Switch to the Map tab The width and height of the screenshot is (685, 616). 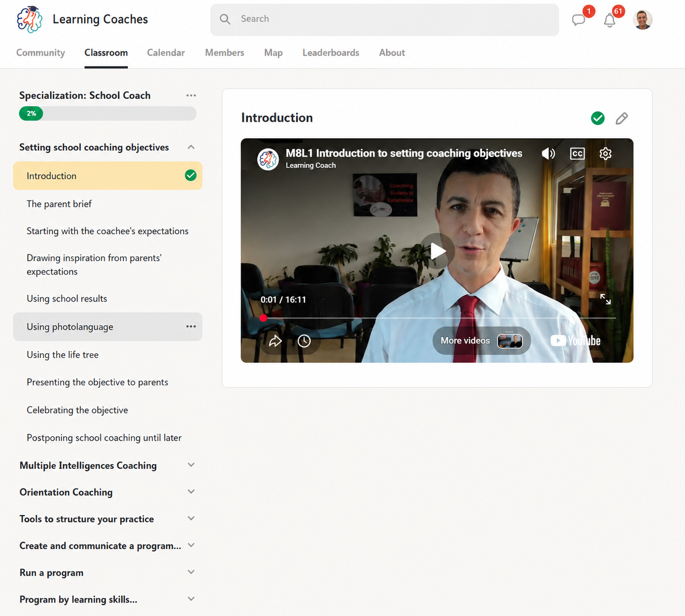pos(273,53)
